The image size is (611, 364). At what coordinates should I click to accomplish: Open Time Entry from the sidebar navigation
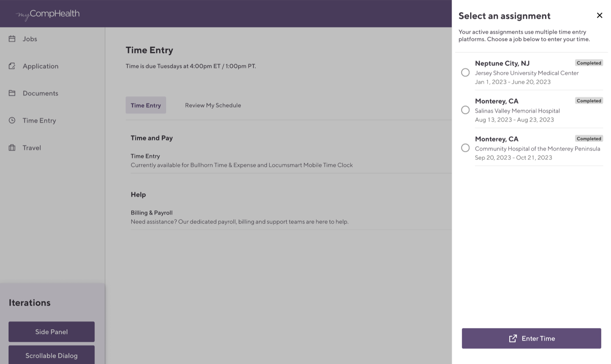click(39, 120)
